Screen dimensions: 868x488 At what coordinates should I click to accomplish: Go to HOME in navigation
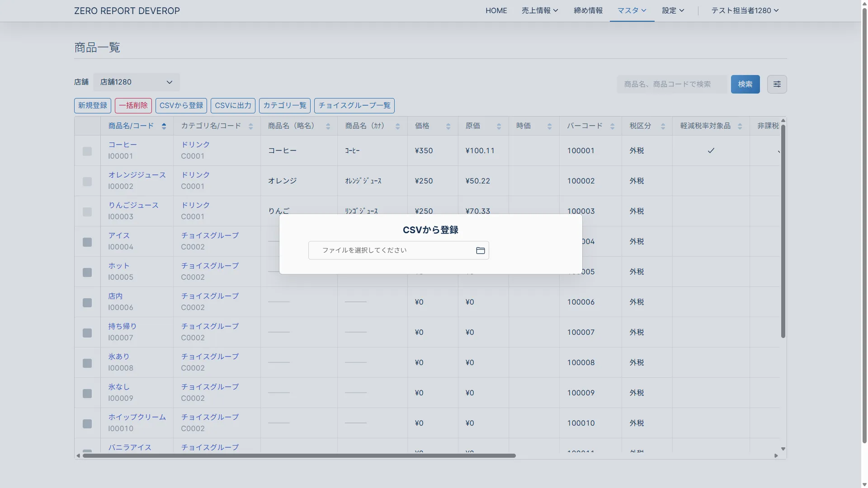click(496, 10)
